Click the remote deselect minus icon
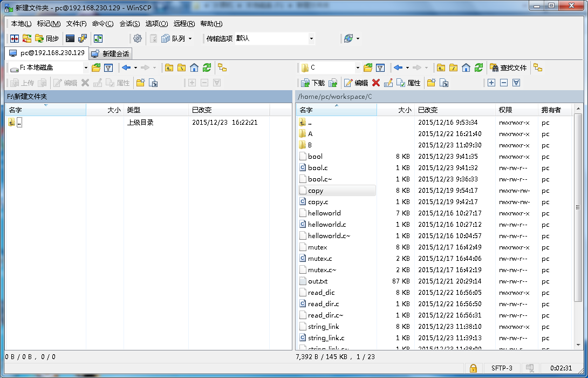Viewport: 588px width, 378px height. pos(504,83)
